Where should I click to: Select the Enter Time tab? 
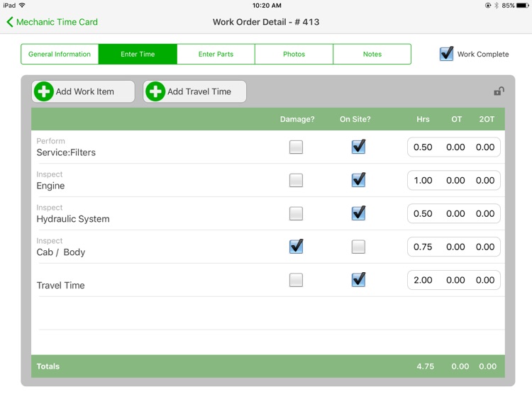click(x=138, y=54)
